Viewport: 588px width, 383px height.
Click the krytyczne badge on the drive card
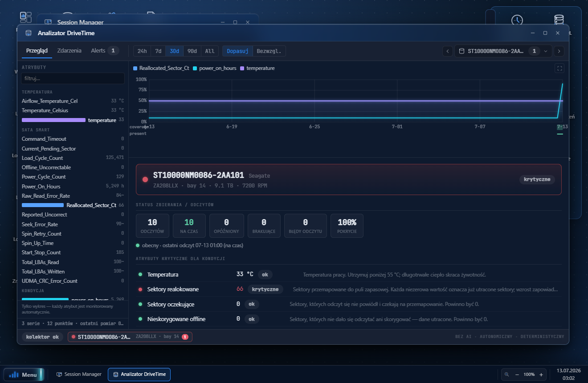point(537,179)
